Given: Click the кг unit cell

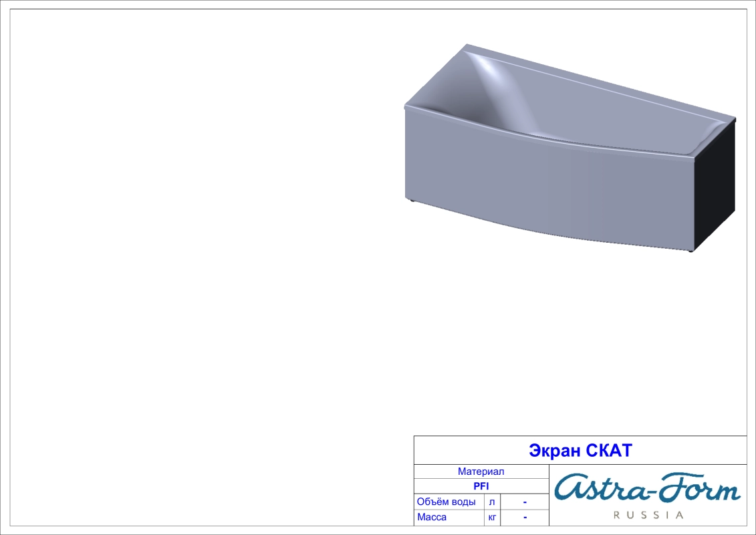Looking at the screenshot, I should [491, 517].
